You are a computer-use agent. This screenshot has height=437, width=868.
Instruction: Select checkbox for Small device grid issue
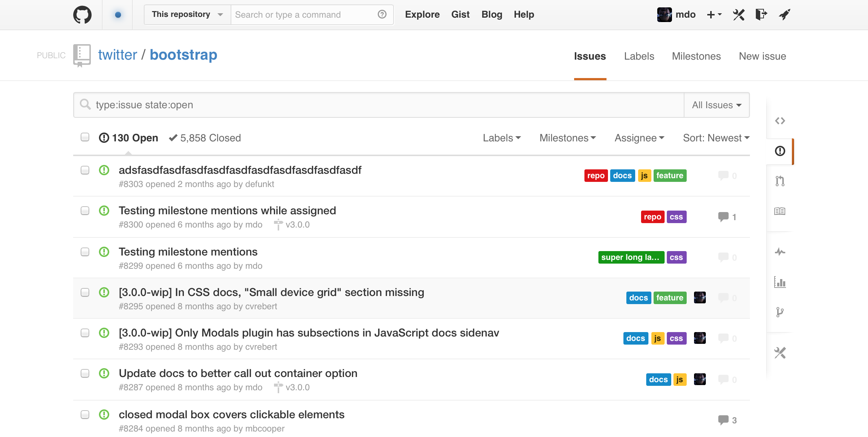coord(85,292)
